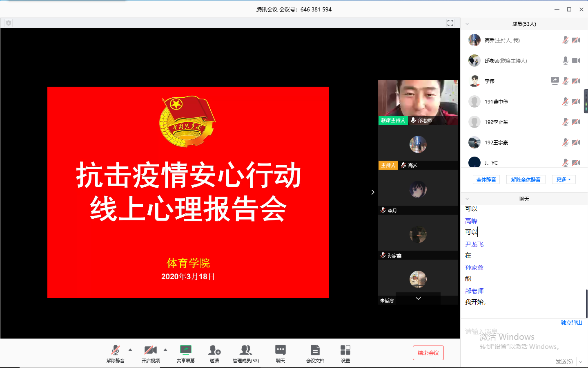Open the 更多 dropdown in members panel
588x368 pixels.
[563, 180]
